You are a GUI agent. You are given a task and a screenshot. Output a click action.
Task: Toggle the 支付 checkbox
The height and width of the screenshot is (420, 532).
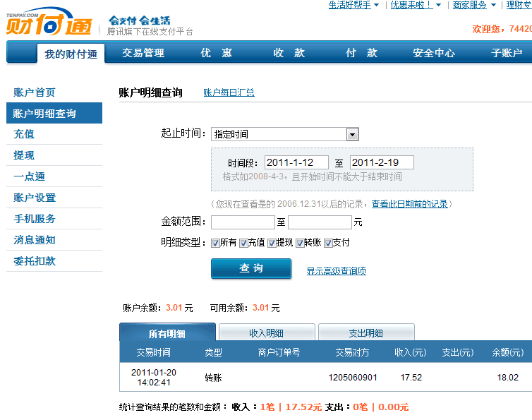(328, 243)
